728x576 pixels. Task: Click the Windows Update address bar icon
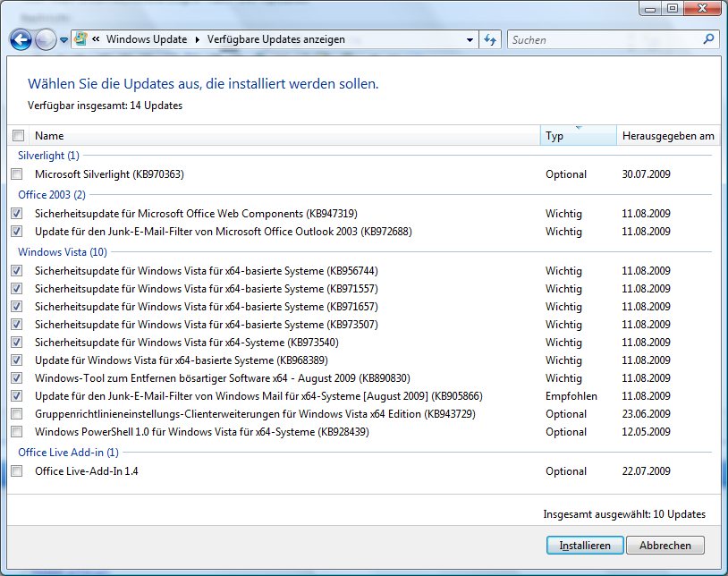(80, 39)
